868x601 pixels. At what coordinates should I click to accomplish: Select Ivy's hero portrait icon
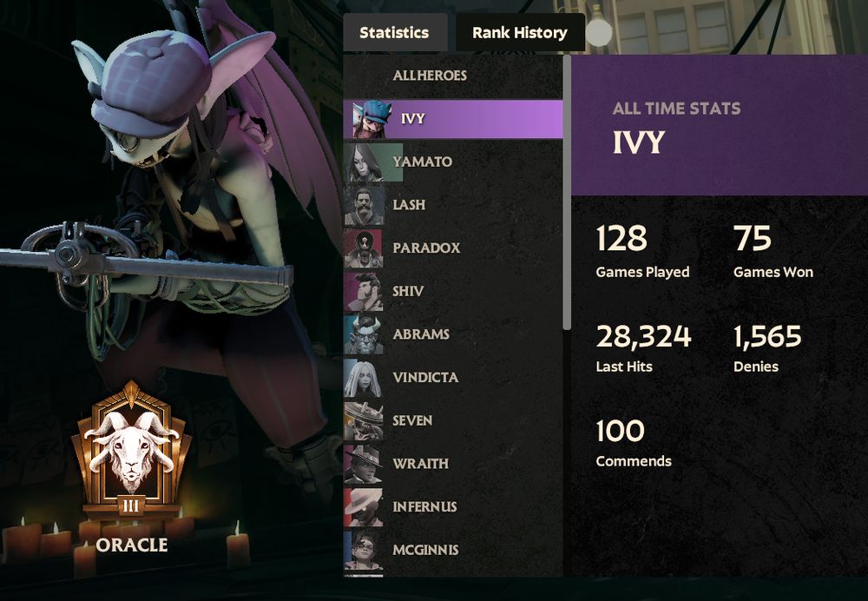click(x=372, y=119)
